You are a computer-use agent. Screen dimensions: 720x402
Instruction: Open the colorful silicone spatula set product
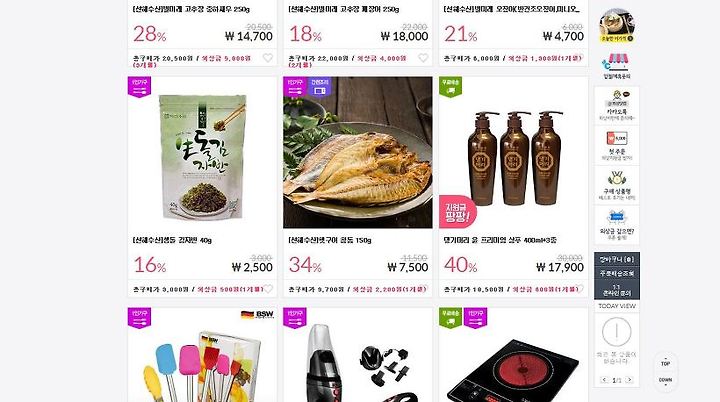click(202, 355)
